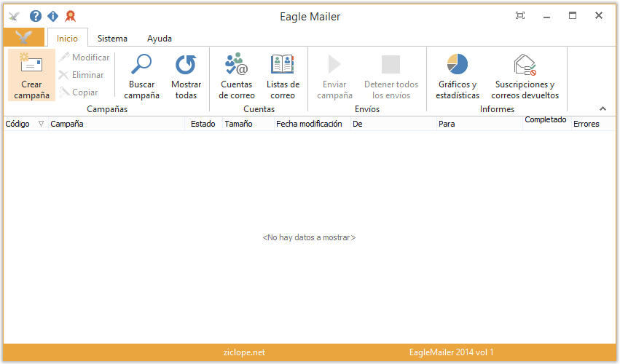Open Cuentas de correo accounts

(x=237, y=76)
